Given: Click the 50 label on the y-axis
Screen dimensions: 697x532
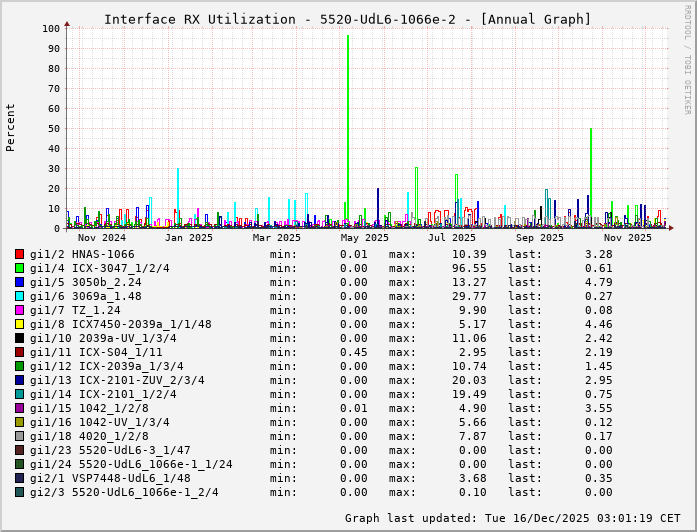Looking at the screenshot, I should 54,128.
